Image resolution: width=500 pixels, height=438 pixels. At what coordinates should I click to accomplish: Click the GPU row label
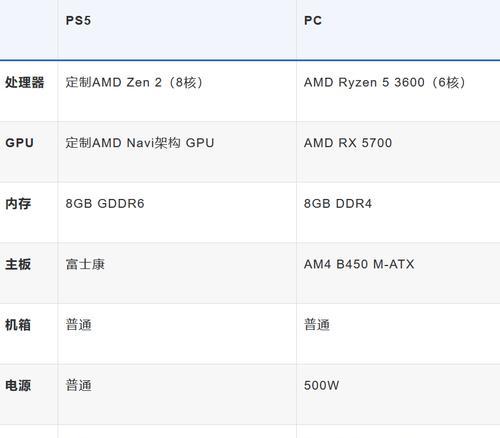(x=19, y=143)
